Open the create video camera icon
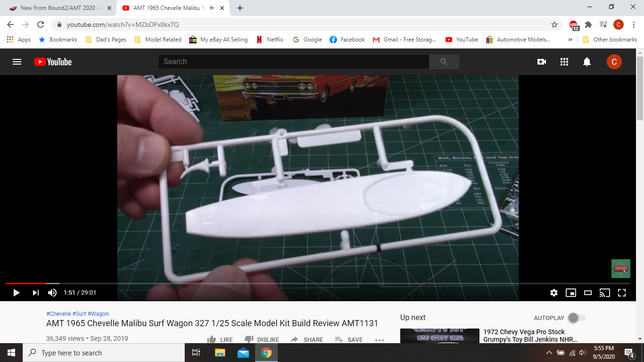The image size is (644, 362). (542, 62)
